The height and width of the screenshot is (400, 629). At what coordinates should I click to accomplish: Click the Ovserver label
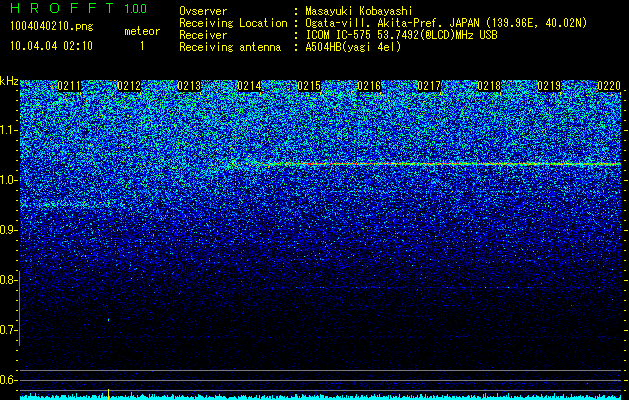pyautogui.click(x=203, y=12)
